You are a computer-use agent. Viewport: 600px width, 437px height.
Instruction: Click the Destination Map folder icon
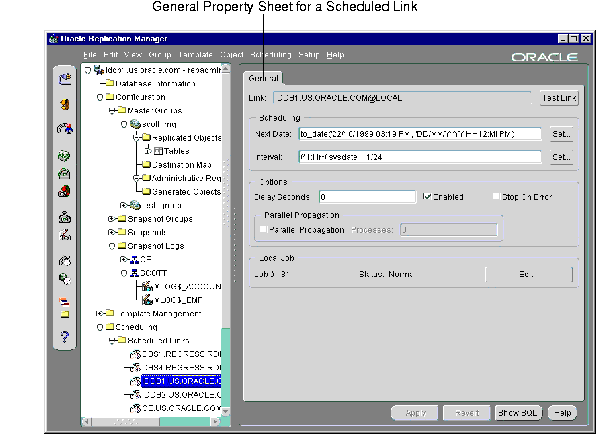pos(145,164)
